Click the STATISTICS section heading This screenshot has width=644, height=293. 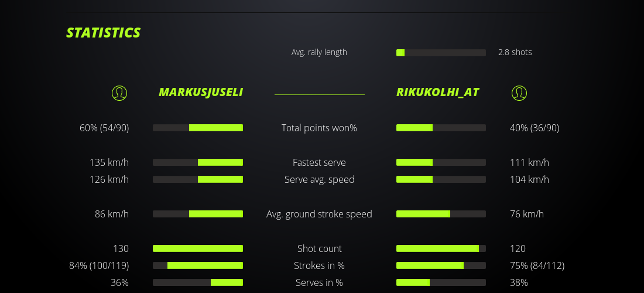coord(104,33)
